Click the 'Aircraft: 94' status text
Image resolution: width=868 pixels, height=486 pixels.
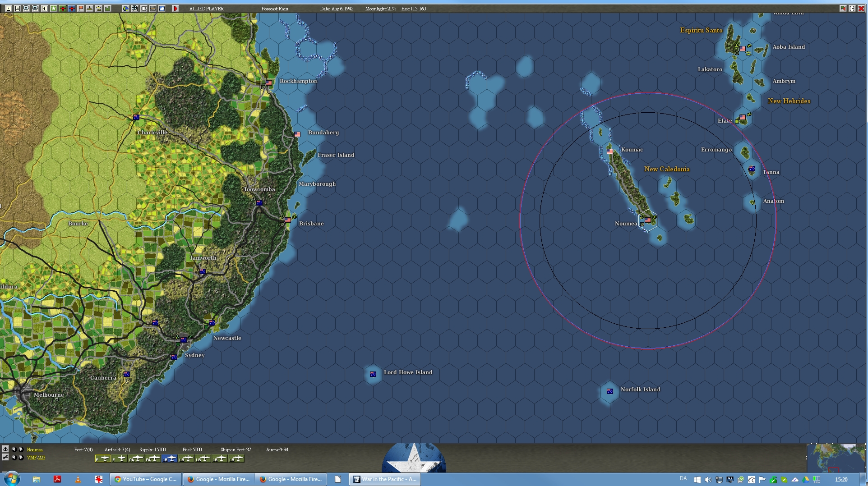tap(277, 449)
